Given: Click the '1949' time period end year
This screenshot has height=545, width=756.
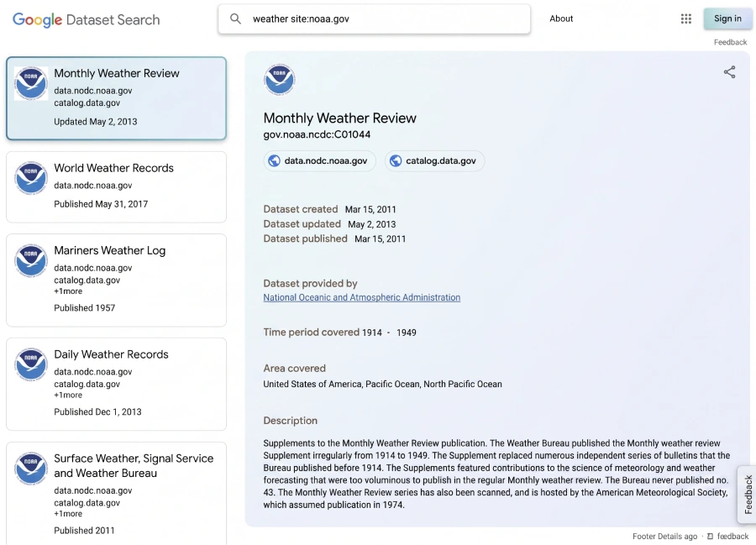Looking at the screenshot, I should pos(407,333).
